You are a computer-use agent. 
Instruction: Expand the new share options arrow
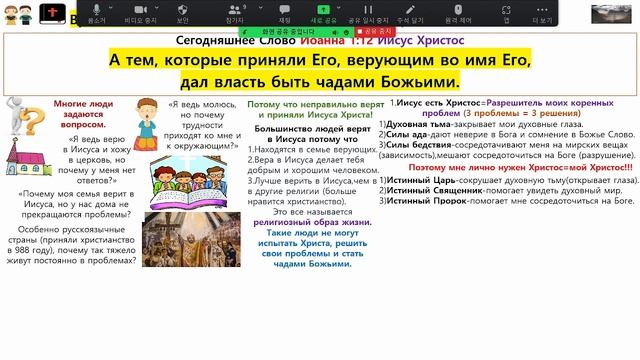click(338, 8)
